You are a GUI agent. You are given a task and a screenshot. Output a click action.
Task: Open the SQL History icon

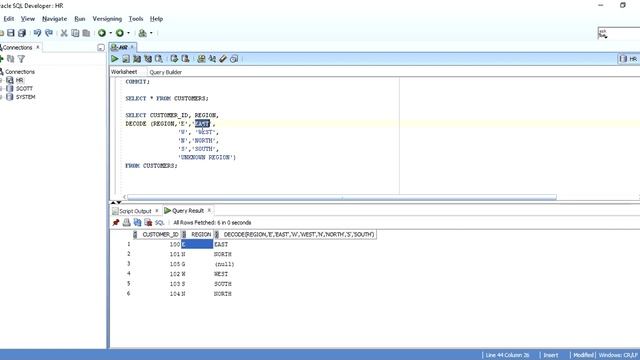(234, 59)
